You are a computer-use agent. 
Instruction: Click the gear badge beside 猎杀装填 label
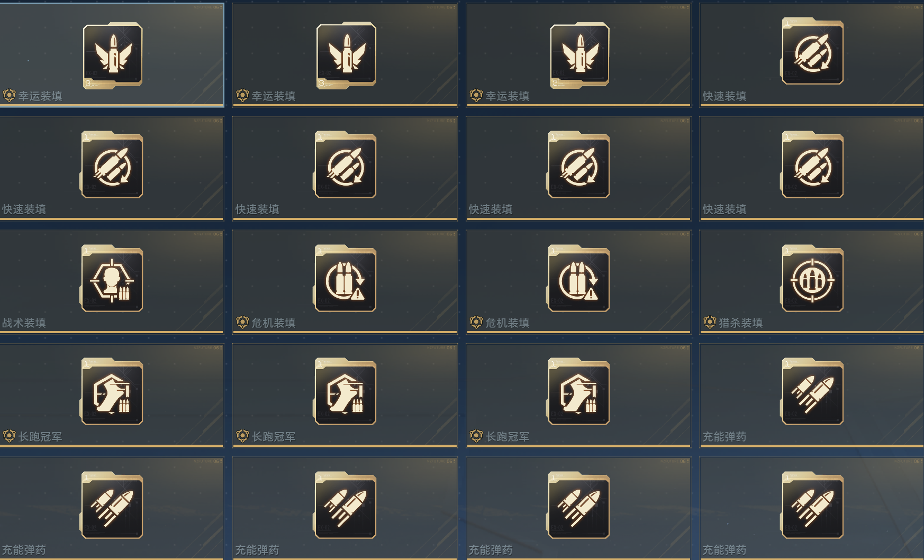click(x=710, y=322)
